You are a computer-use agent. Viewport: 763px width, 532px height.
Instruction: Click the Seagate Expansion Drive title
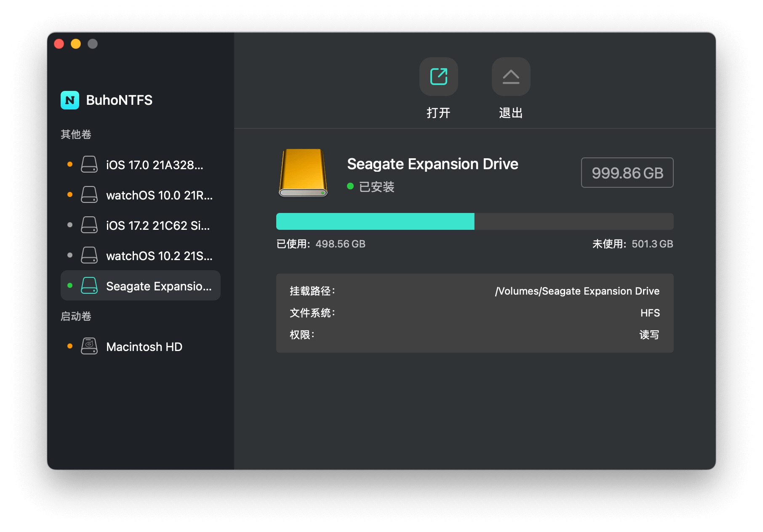(x=432, y=164)
